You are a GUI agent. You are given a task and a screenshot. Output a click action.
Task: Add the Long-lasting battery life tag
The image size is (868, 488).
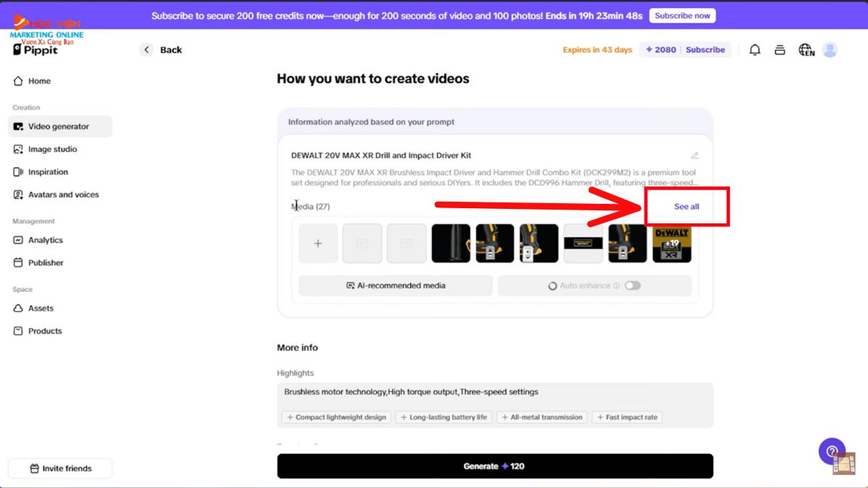point(443,417)
